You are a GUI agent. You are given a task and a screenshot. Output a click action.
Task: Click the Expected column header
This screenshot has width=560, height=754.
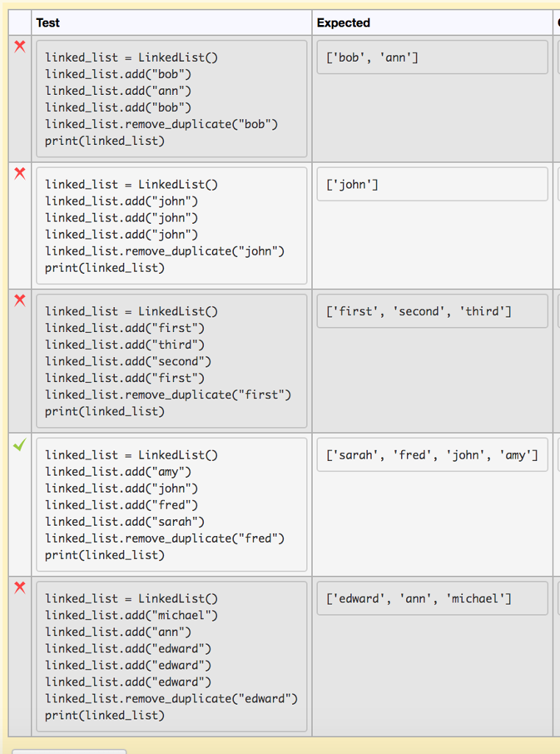(339, 23)
